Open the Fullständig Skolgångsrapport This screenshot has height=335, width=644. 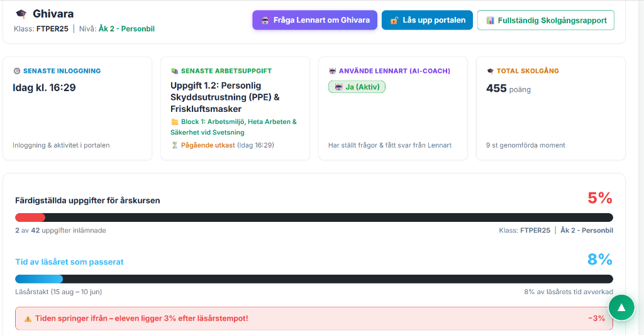(546, 21)
